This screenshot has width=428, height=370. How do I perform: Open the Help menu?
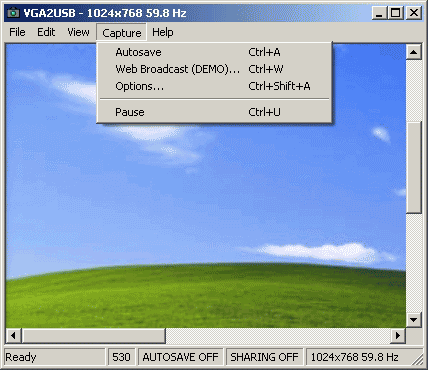click(163, 32)
